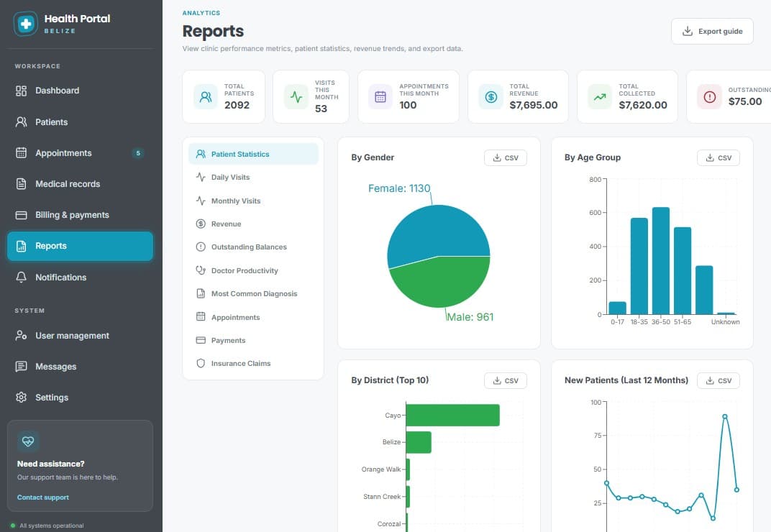The image size is (771, 532).
Task: Open Billing & payments section
Action: coord(80,215)
